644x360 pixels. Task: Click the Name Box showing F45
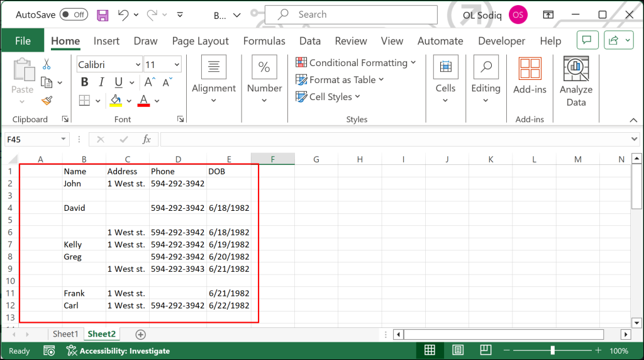pos(36,139)
